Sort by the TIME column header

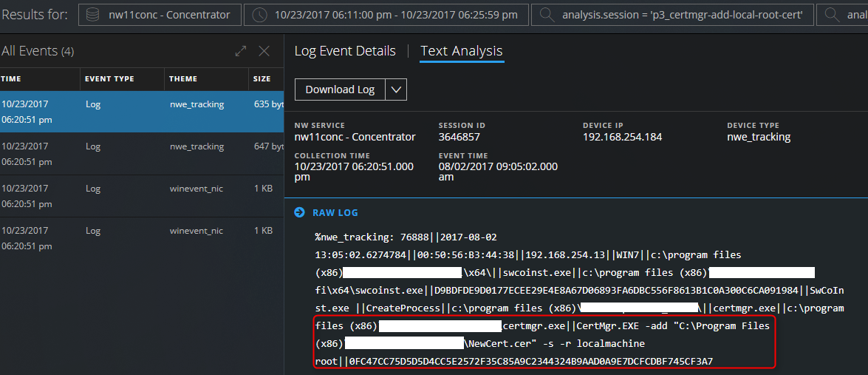(x=11, y=78)
